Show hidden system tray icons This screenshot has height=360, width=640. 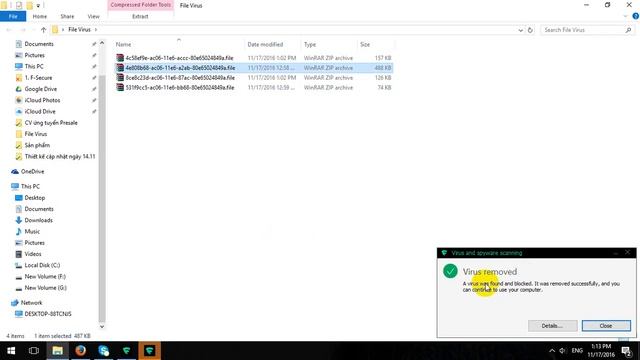[x=552, y=351]
